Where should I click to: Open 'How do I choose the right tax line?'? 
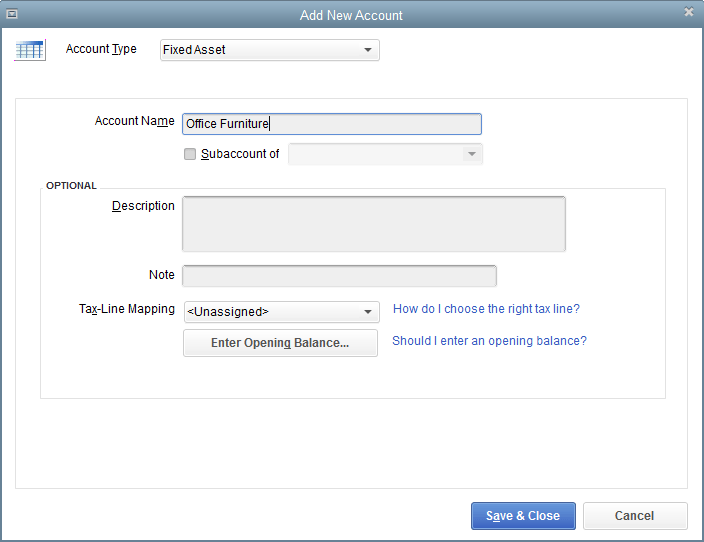[486, 309]
